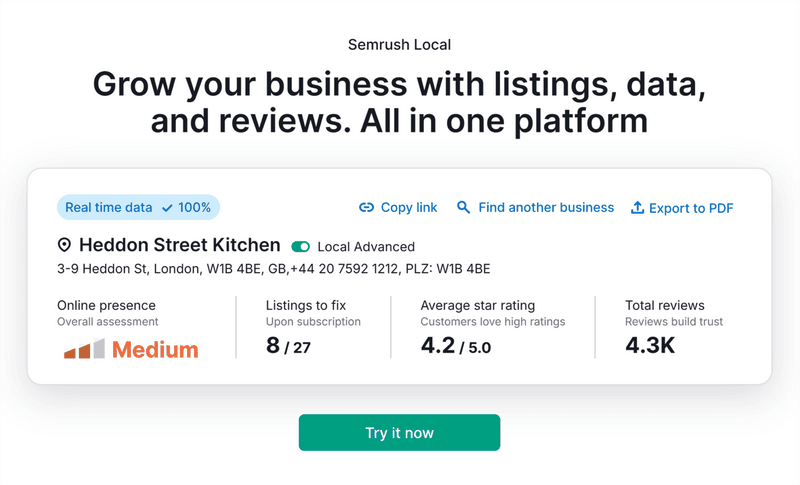Click the Medium online presence rating
Image resolution: width=800 pixels, height=485 pixels.
[x=155, y=349]
